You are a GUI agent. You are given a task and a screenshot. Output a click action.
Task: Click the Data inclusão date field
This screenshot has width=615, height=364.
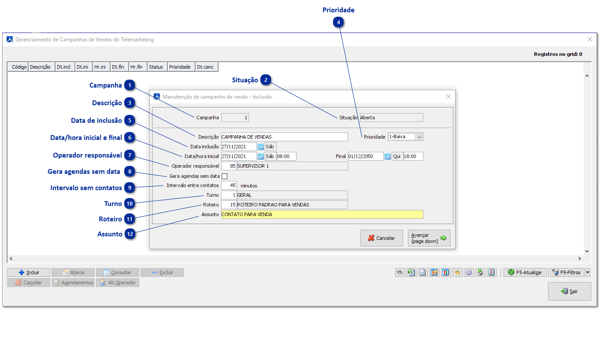[x=239, y=147]
